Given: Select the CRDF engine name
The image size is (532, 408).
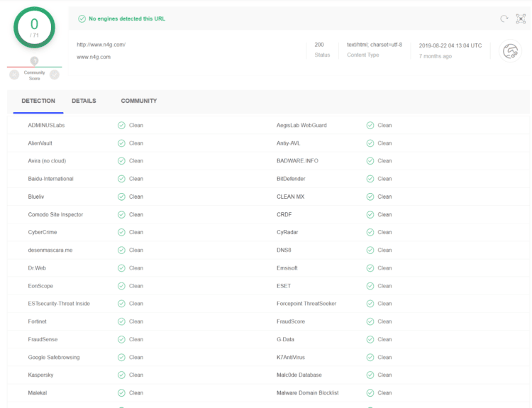Looking at the screenshot, I should click(x=284, y=214).
